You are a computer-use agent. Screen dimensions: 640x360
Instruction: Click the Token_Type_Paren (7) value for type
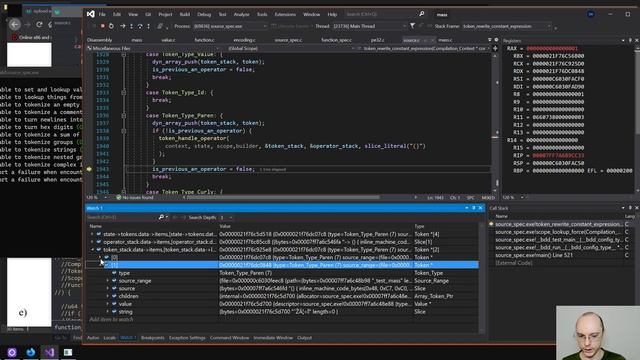point(246,273)
